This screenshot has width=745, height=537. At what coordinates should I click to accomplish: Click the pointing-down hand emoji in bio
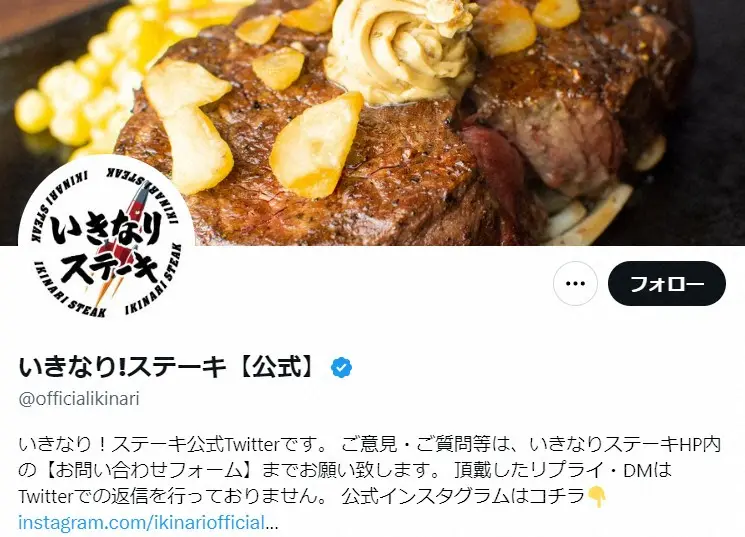(597, 496)
